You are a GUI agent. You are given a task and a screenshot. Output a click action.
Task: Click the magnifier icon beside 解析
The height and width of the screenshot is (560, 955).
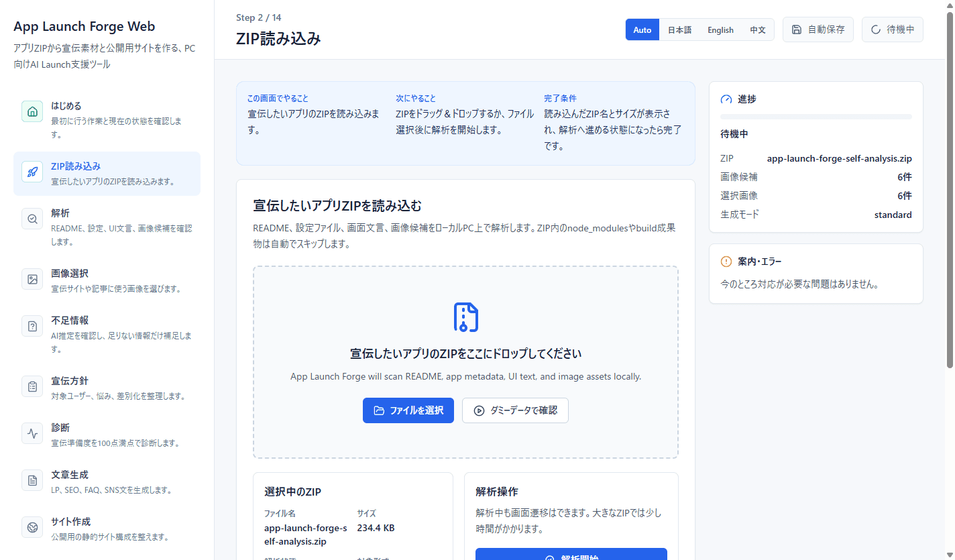point(32,219)
